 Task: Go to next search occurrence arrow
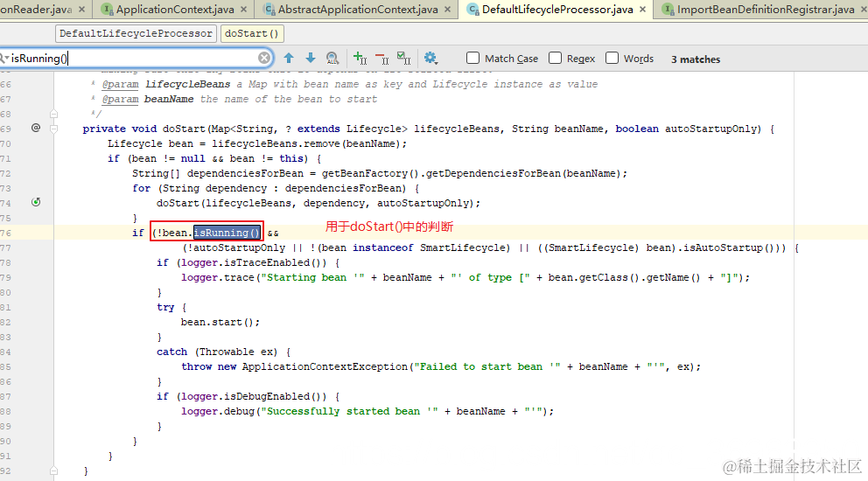pyautogui.click(x=311, y=58)
